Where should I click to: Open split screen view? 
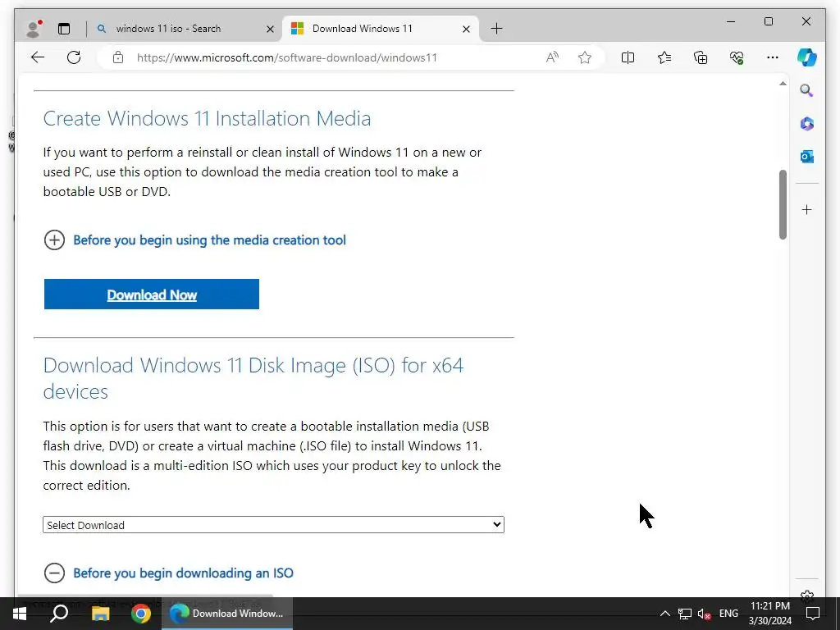point(628,57)
